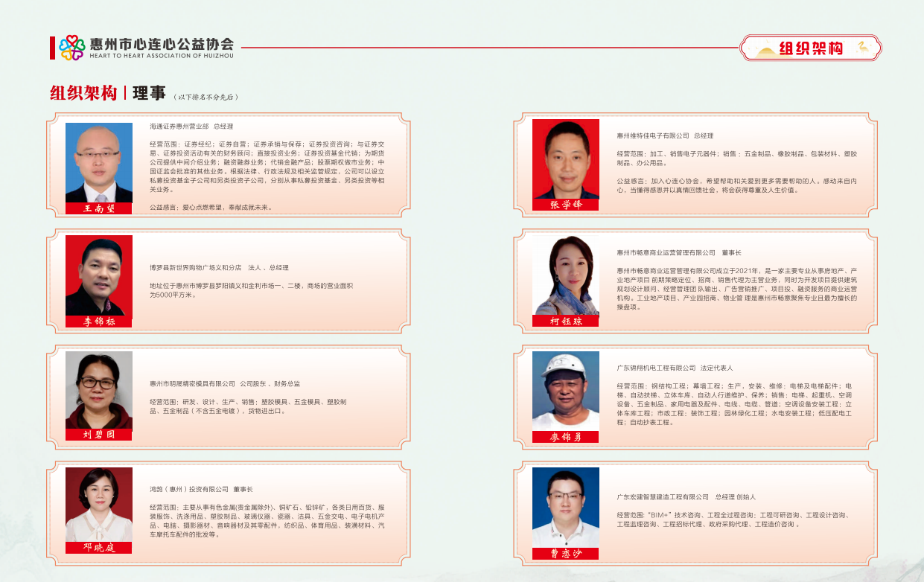Click the red 组织架构 section heading

coord(83,93)
